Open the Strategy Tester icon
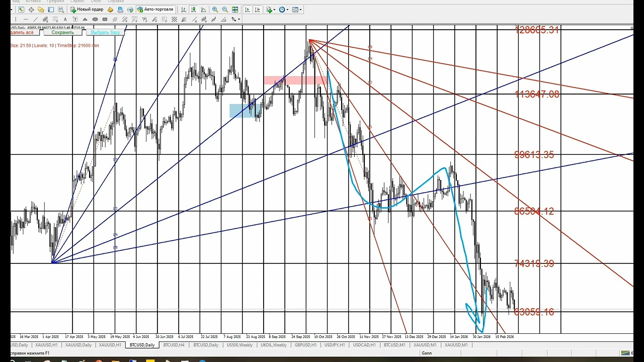644x362 pixels. pos(60,9)
